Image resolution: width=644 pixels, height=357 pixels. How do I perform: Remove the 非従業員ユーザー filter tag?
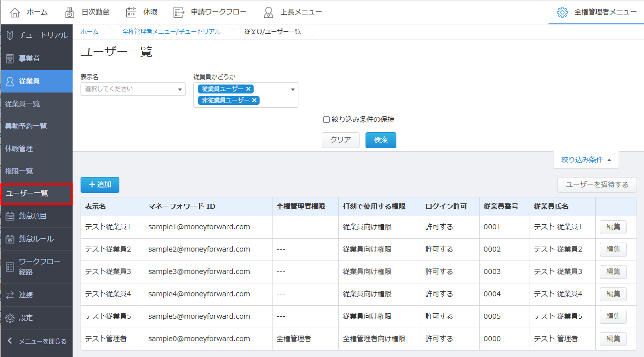[x=254, y=100]
